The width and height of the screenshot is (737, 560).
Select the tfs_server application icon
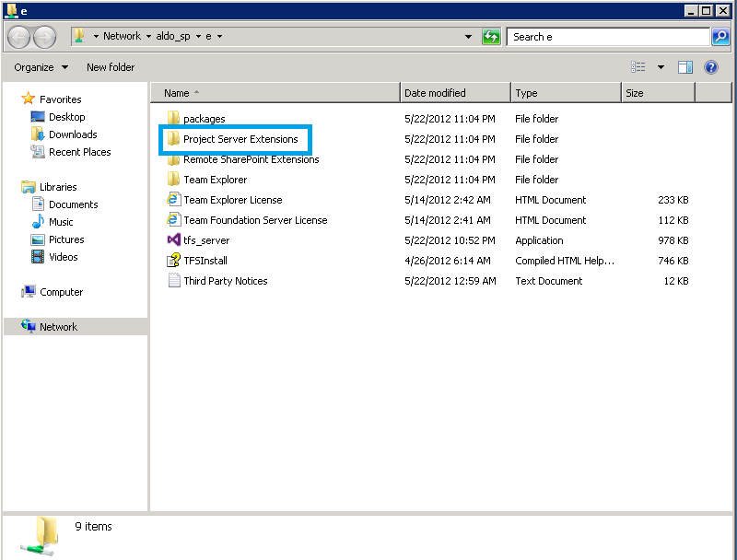point(173,239)
